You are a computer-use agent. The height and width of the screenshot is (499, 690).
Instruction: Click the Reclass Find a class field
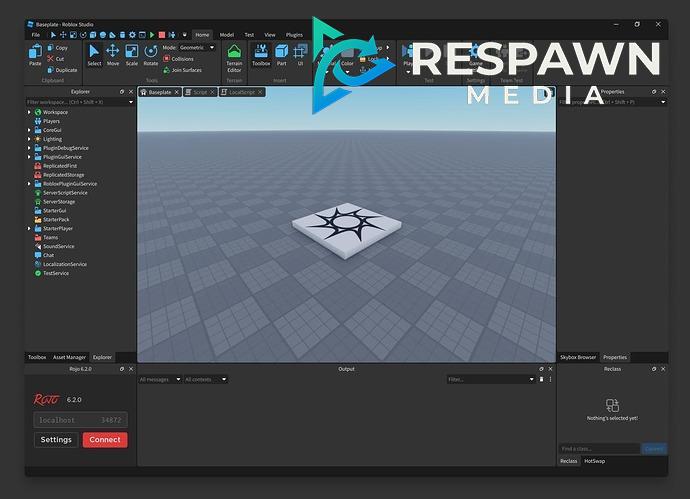coord(599,449)
